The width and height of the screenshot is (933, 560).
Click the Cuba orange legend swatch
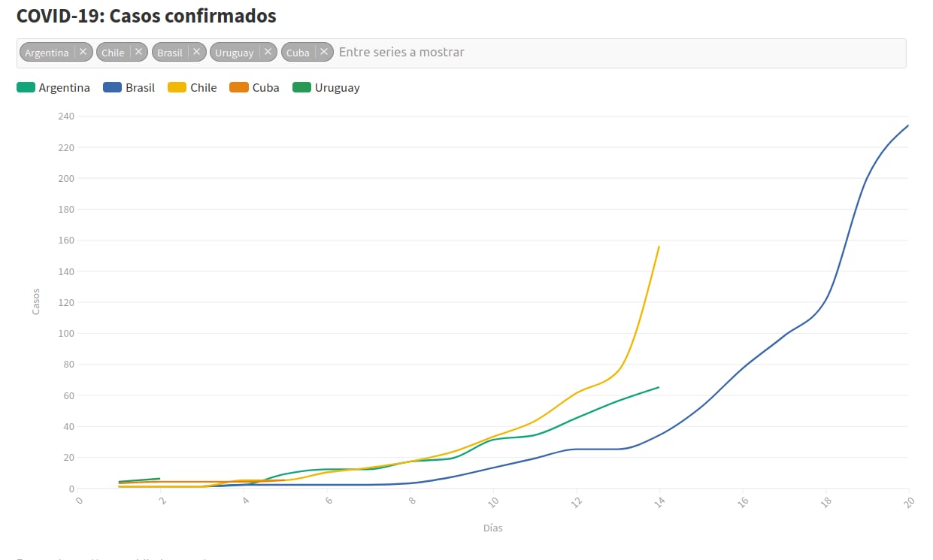239,88
